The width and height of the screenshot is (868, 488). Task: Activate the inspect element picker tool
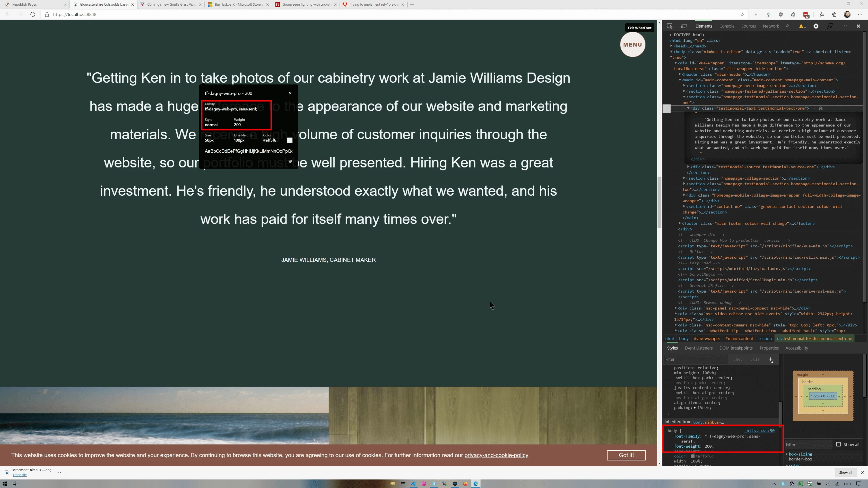(x=670, y=26)
